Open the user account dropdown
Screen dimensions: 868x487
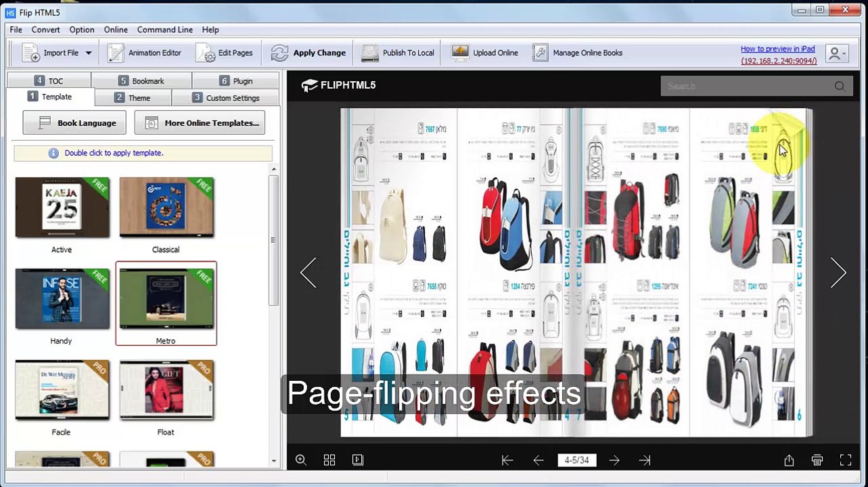coord(838,53)
